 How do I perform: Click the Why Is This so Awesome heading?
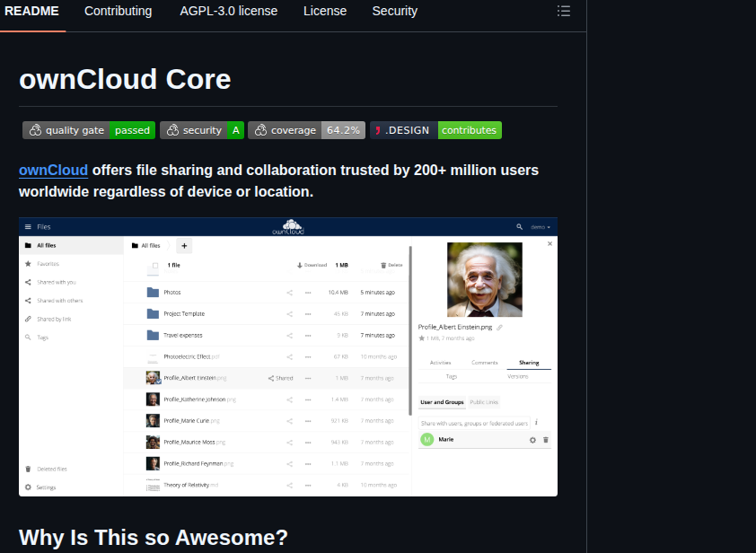click(x=154, y=537)
